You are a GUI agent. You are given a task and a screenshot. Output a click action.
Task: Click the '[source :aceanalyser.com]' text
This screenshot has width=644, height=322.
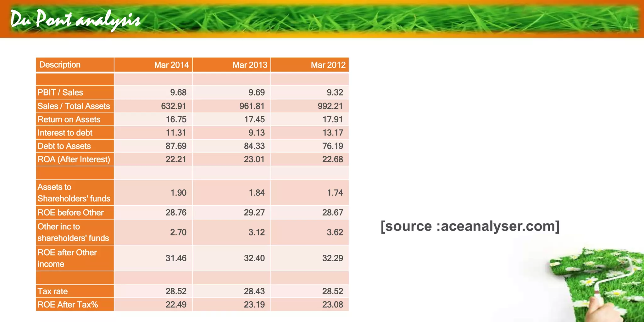pyautogui.click(x=470, y=226)
